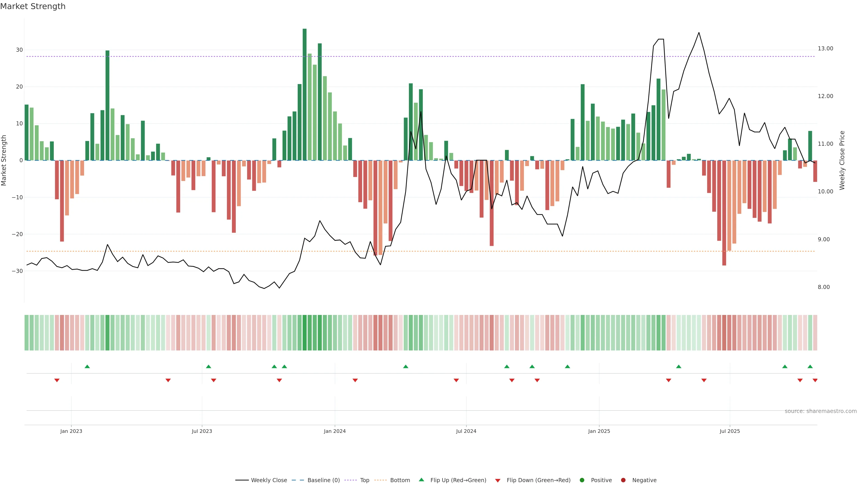Click the green Positive circle in the legend
868x488 pixels.
pyautogui.click(x=582, y=480)
